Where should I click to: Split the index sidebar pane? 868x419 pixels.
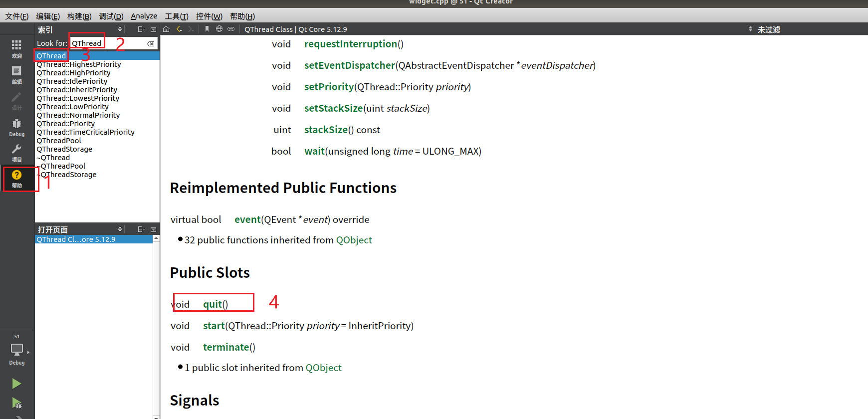141,29
